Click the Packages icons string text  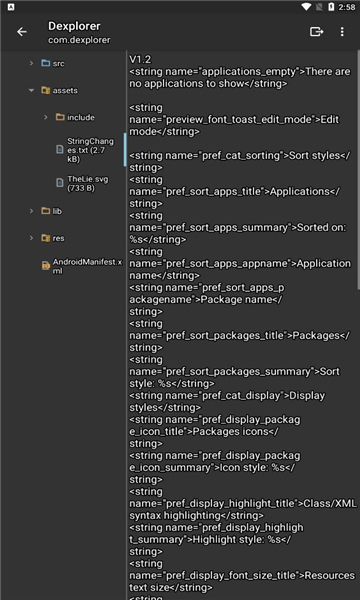232,432
